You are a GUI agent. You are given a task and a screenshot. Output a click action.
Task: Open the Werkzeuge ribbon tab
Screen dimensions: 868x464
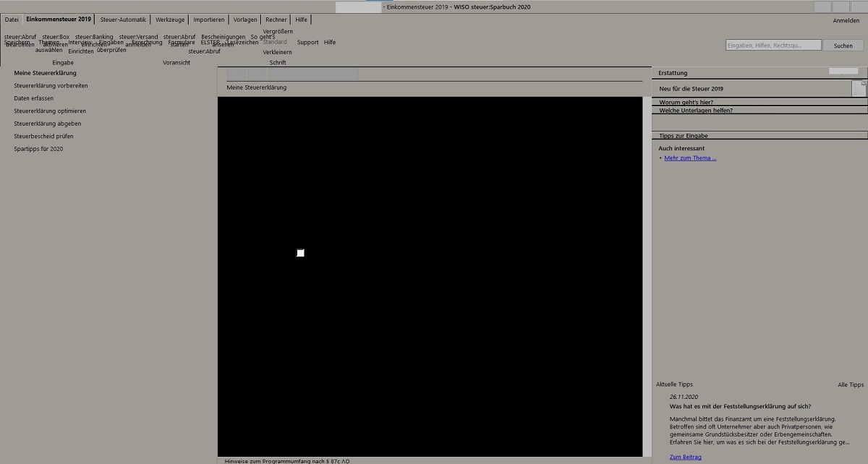click(171, 20)
